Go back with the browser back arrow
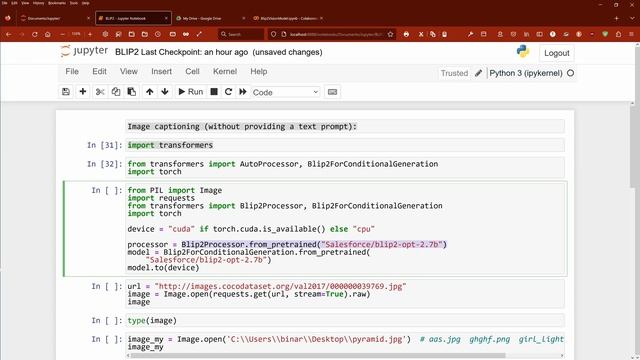This screenshot has width=640, height=360. pyautogui.click(x=9, y=34)
